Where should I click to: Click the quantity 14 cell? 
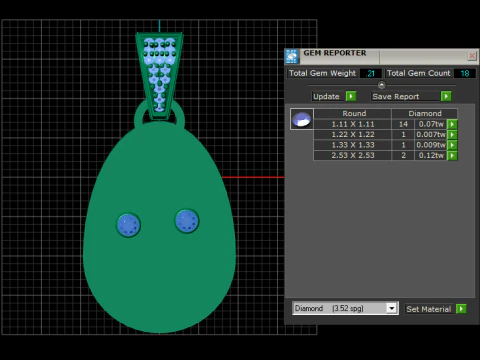point(403,124)
